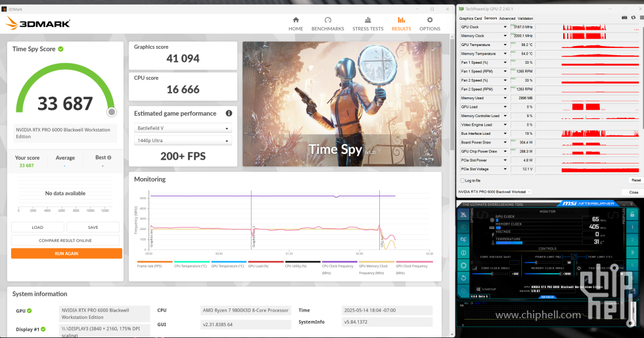Click the Reset button in GPU-Z

click(636, 180)
